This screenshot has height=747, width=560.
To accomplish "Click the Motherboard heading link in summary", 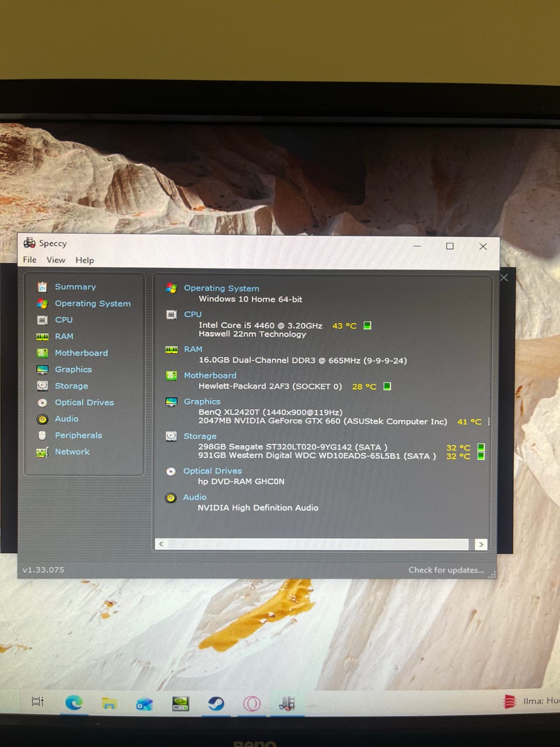I will point(210,375).
